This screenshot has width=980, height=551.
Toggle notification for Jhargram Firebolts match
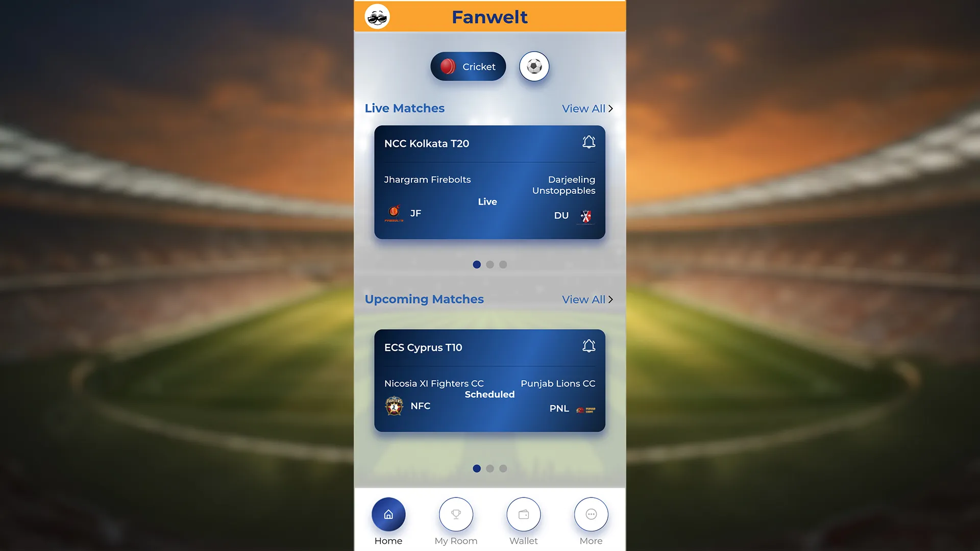[587, 142]
